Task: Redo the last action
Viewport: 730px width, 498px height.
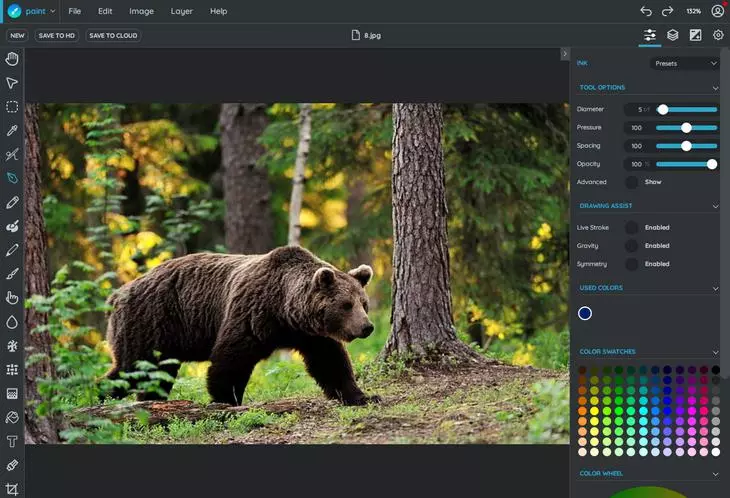Action: click(x=668, y=11)
